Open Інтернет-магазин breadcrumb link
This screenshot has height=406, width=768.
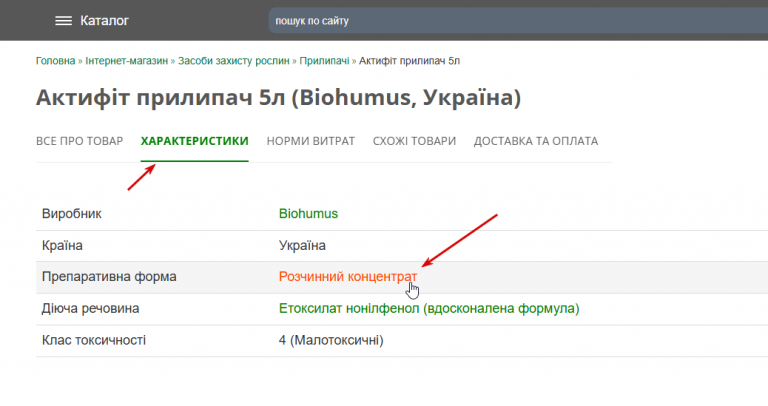(x=126, y=61)
